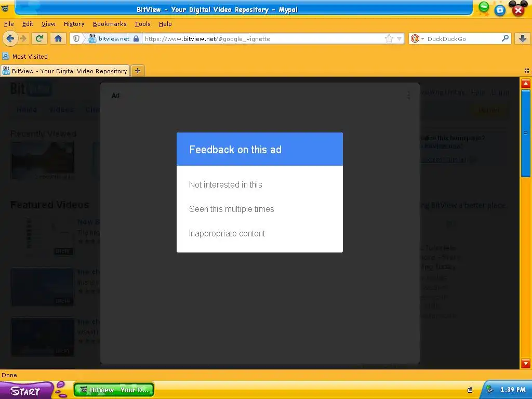Viewport: 532px width, 399px height.
Task: Open the Most Visited bookmarks folder
Action: tap(25, 56)
